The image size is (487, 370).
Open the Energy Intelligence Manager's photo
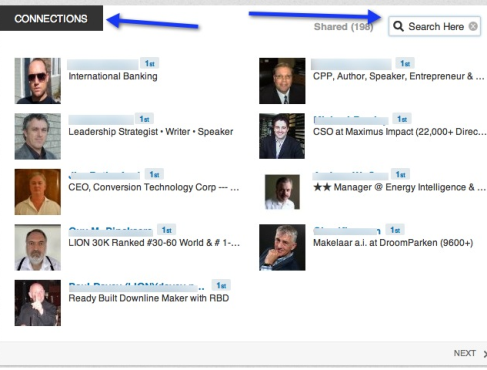282,192
